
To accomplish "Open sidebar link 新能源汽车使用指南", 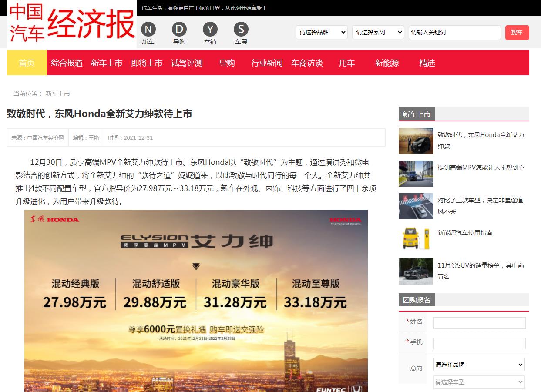I will pyautogui.click(x=465, y=233).
